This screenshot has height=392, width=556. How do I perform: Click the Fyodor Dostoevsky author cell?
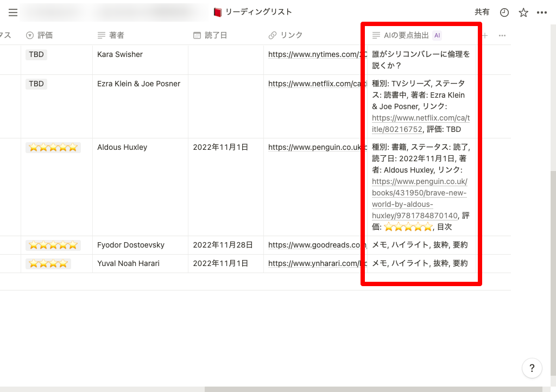coord(130,245)
